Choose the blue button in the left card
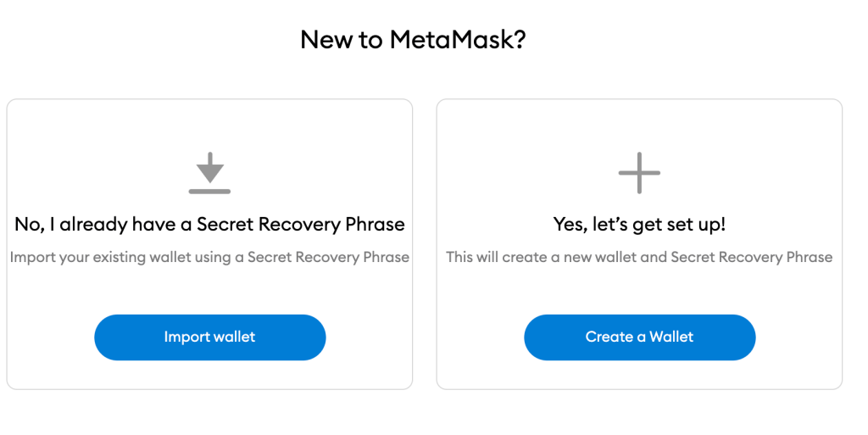Screen dimensions: 868x435 pos(209,337)
